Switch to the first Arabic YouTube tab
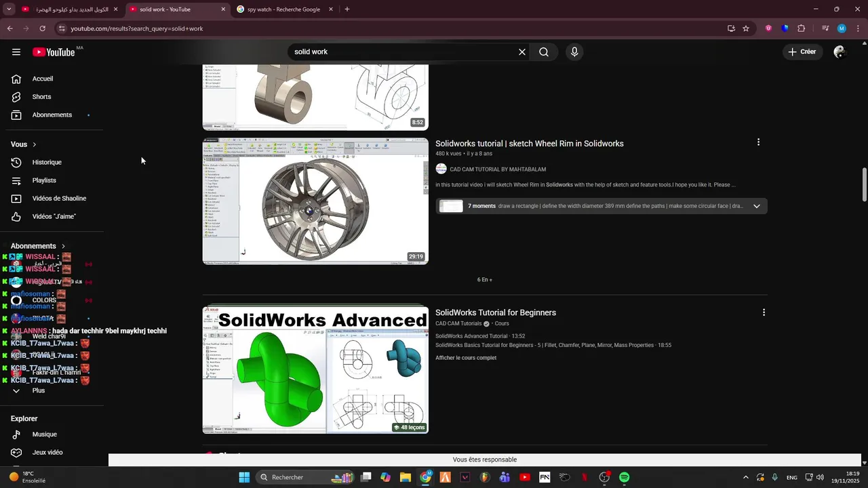The width and height of the screenshot is (868, 488). click(x=70, y=9)
